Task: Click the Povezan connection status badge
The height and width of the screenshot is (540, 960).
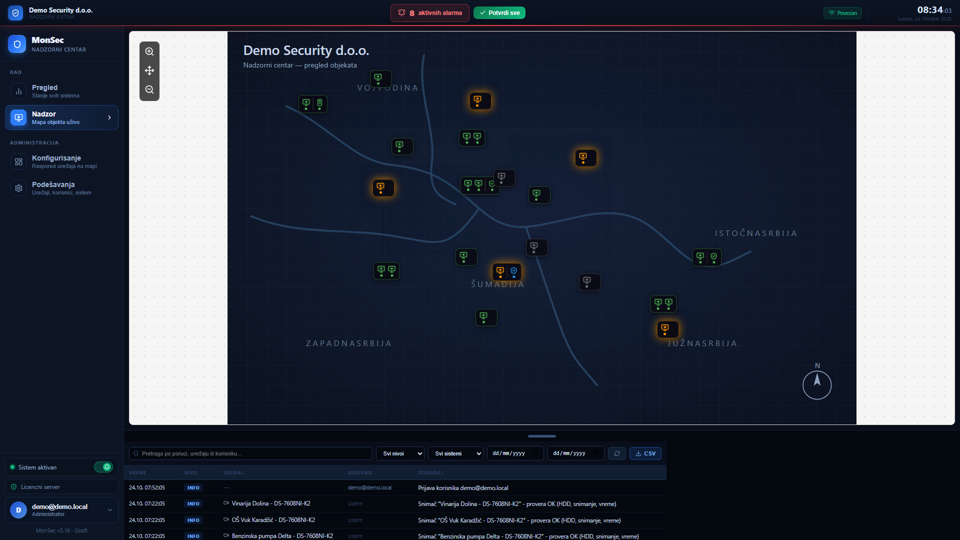Action: click(x=842, y=13)
